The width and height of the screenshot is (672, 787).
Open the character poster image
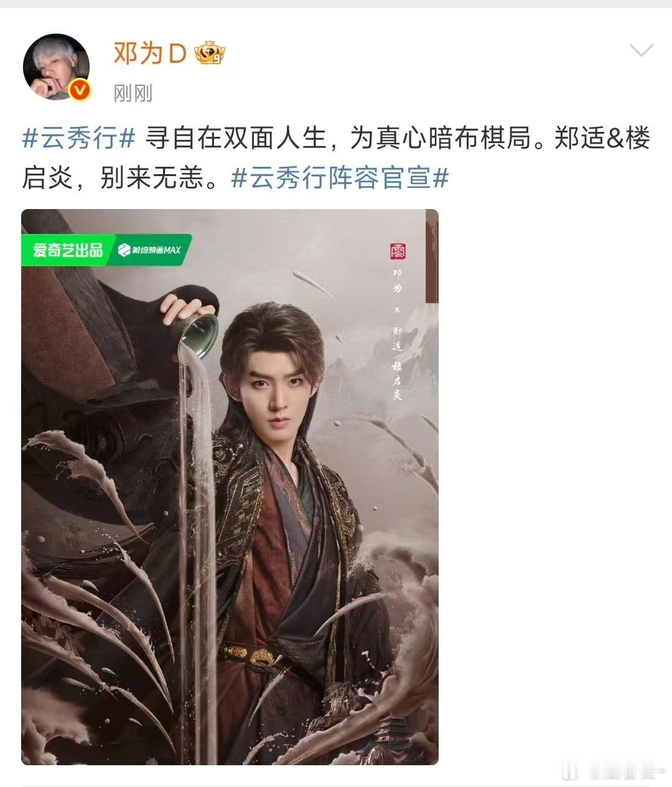230,487
